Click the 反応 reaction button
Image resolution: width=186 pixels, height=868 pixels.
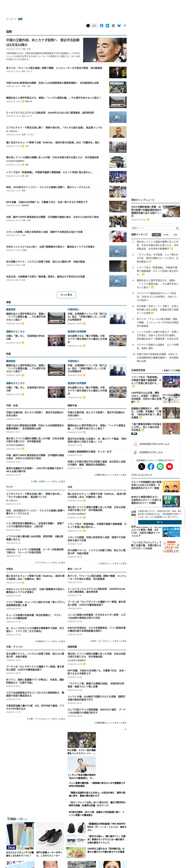94,26
